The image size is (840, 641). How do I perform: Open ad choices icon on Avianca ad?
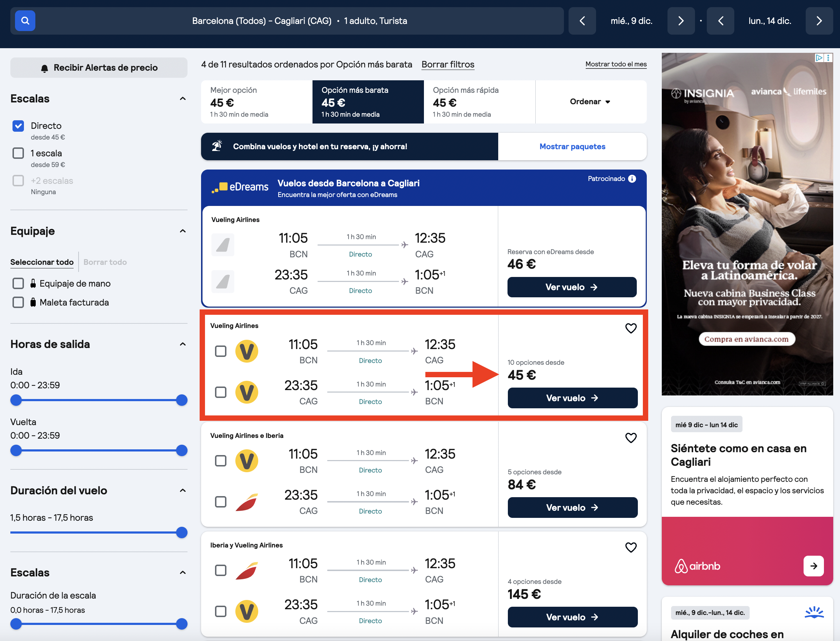pyautogui.click(x=819, y=57)
